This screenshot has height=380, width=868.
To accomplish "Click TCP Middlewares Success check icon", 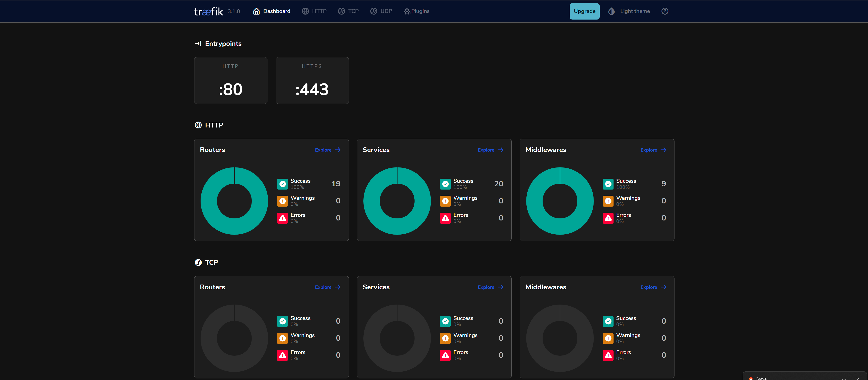I will (608, 321).
